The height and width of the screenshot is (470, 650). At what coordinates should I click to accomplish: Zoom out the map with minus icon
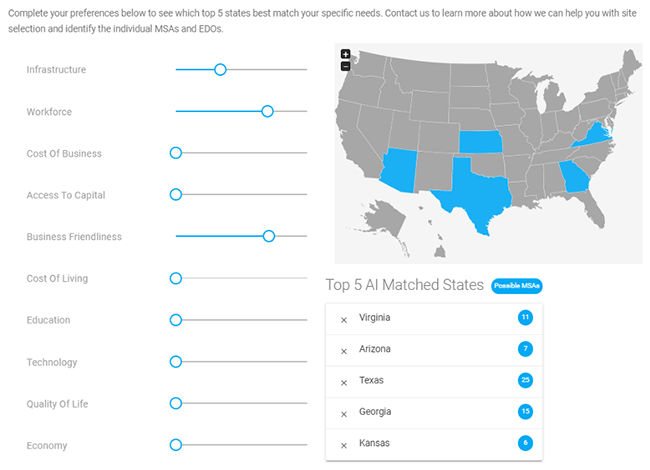point(345,66)
